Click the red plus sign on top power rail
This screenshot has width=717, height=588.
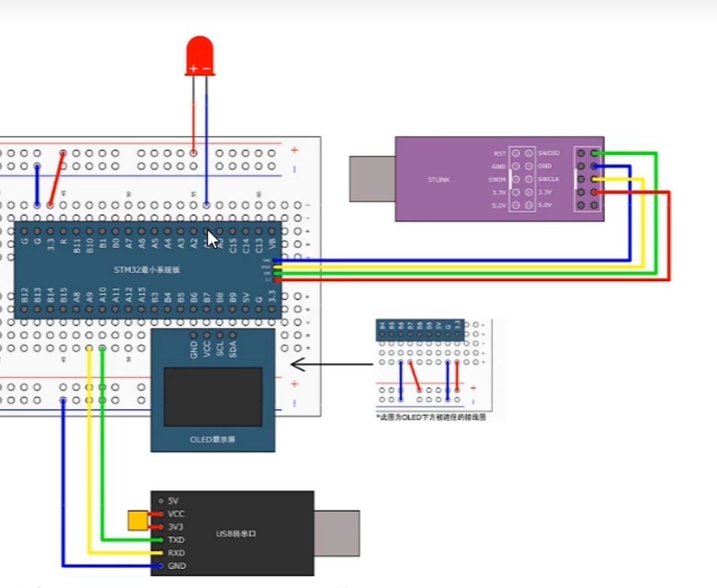point(294,150)
